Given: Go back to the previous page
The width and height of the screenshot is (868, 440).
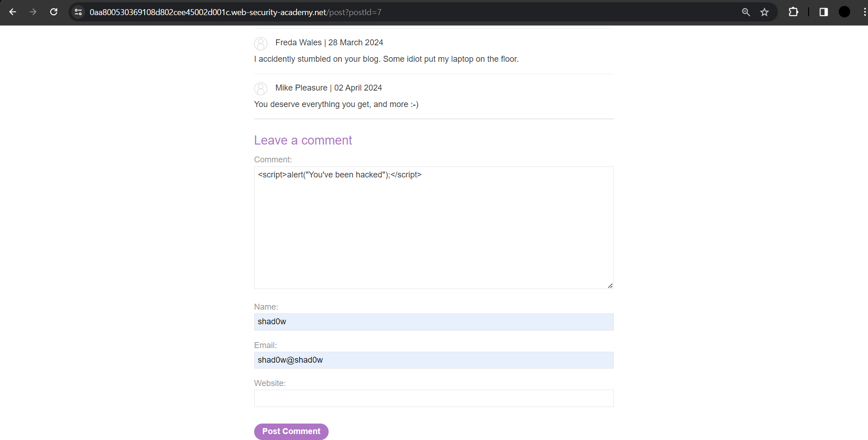Looking at the screenshot, I should [13, 12].
